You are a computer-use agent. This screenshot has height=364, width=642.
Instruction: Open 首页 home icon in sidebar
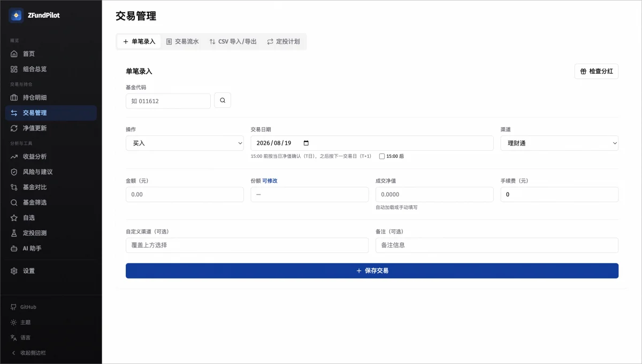14,54
